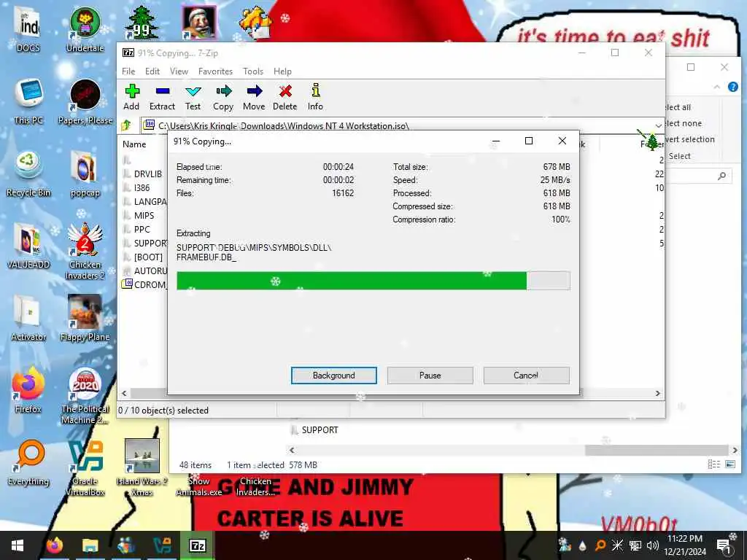Open File Explorer from the taskbar
The height and width of the screenshot is (560, 747).
[90, 545]
